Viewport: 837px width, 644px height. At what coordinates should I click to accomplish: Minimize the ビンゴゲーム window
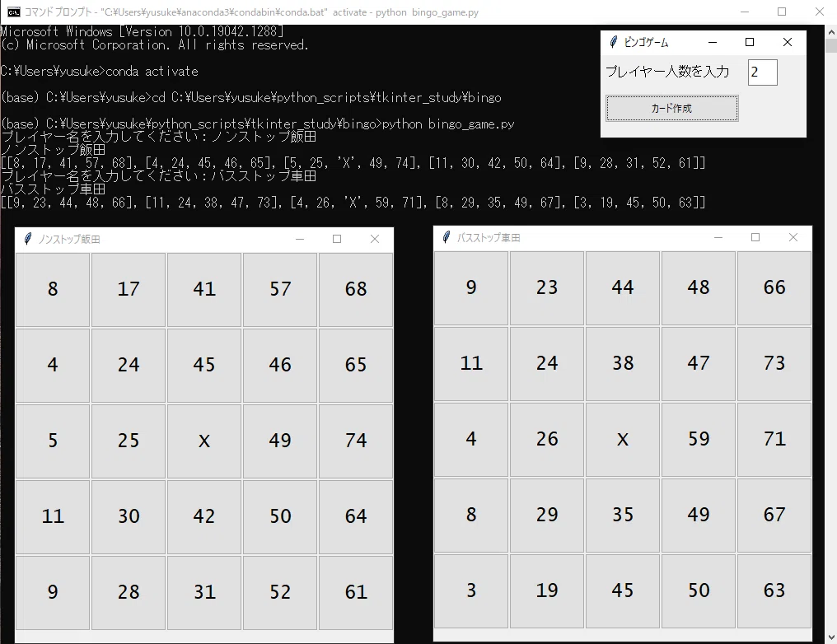[712, 42]
